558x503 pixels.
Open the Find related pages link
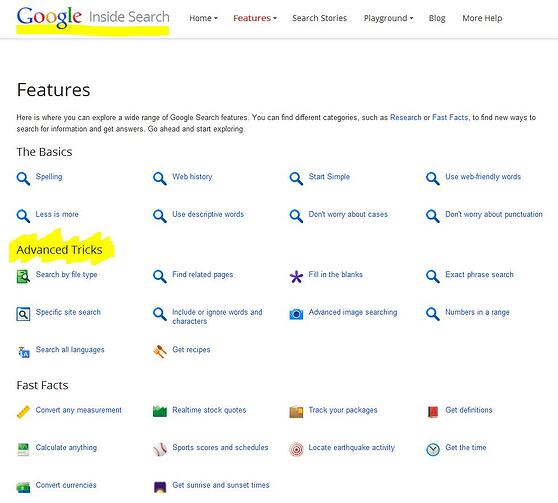pyautogui.click(x=203, y=274)
